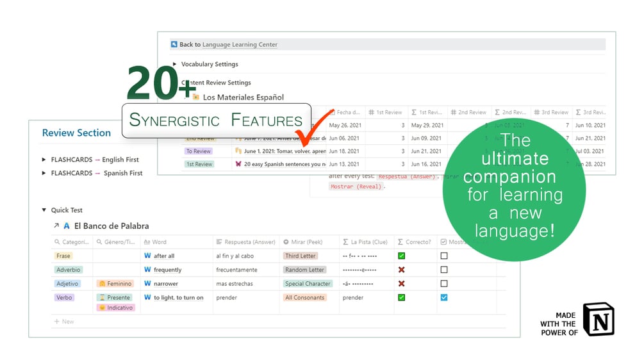Click the sigma icon in the Correcto? header
This screenshot has height=362, width=644.
click(400, 242)
